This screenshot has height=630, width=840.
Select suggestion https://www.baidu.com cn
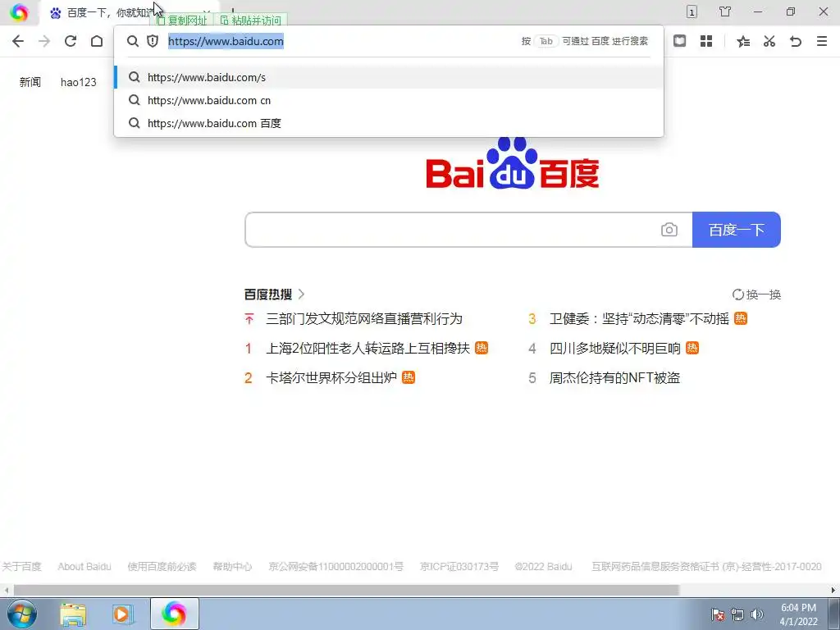389,100
